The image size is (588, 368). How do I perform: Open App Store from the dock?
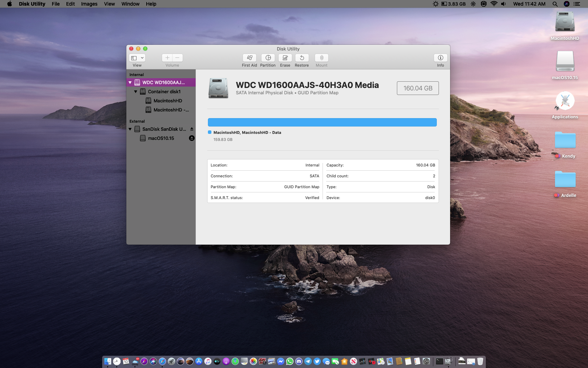pos(199,361)
